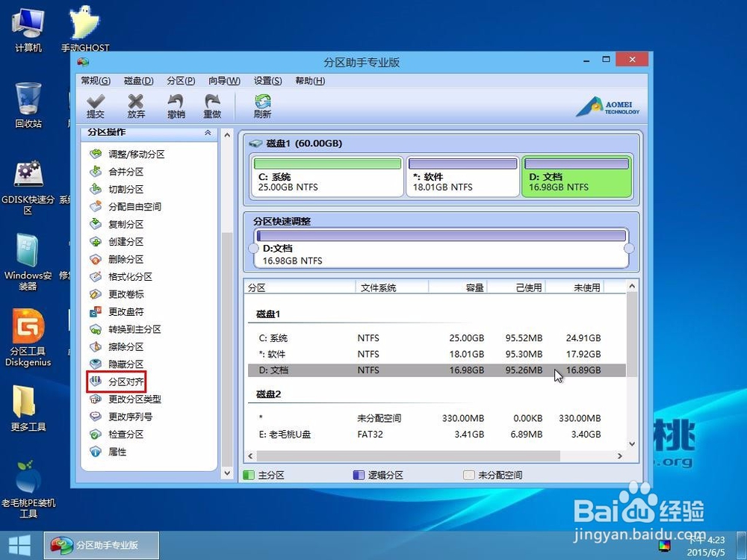Viewport: 747px width, 560px height.
Task: Open the 向导(W) menu
Action: [223, 81]
